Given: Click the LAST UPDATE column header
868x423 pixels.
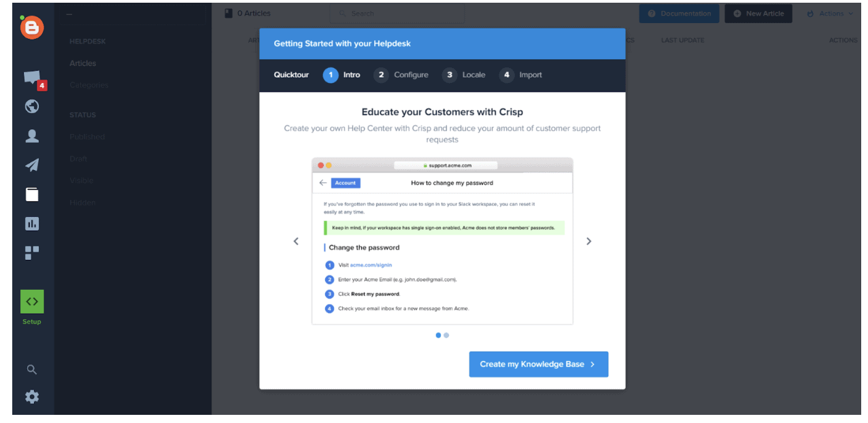Looking at the screenshot, I should pyautogui.click(x=683, y=40).
